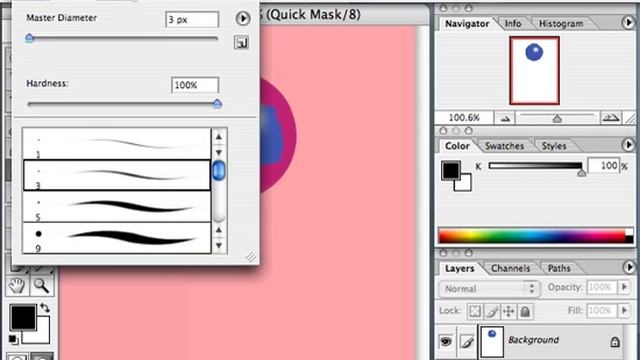Viewport: 640px width, 360px height.
Task: Select the Background layer name
Action: click(533, 340)
